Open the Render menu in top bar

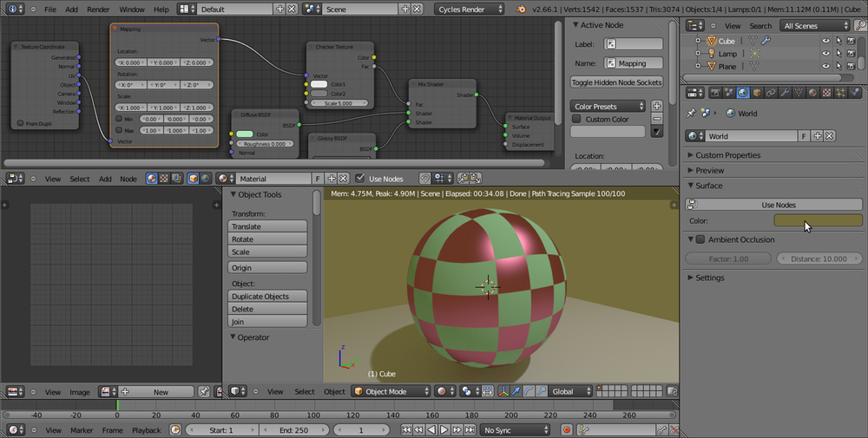click(x=98, y=9)
